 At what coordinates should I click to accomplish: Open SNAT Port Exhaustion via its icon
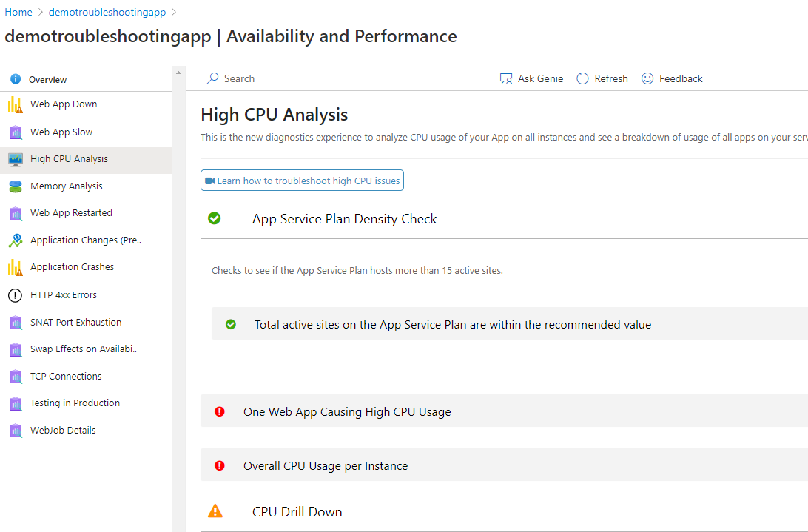pos(16,322)
